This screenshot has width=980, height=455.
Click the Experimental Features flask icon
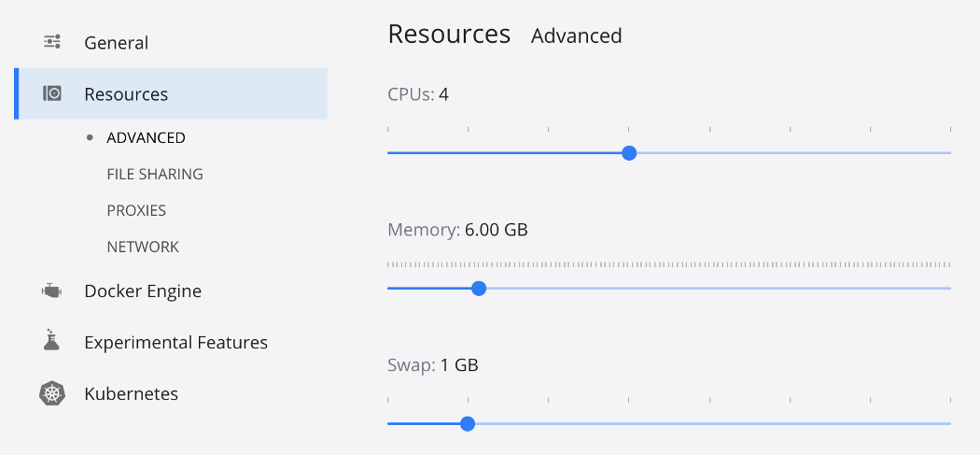pyautogui.click(x=52, y=341)
